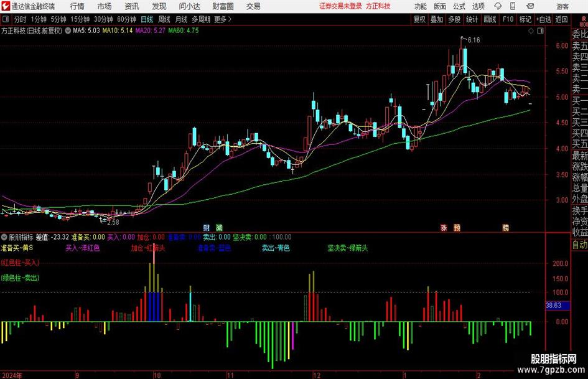Click the 张 marker on chart

coord(444,227)
